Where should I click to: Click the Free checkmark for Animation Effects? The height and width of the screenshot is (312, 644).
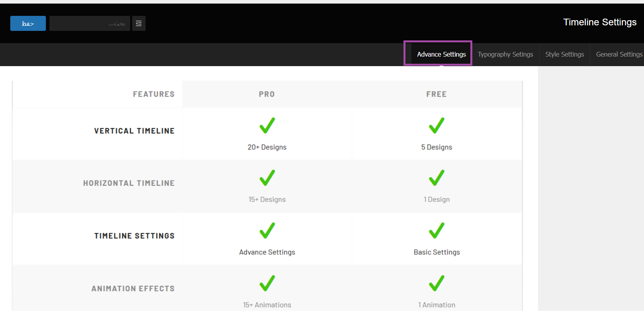click(x=437, y=283)
